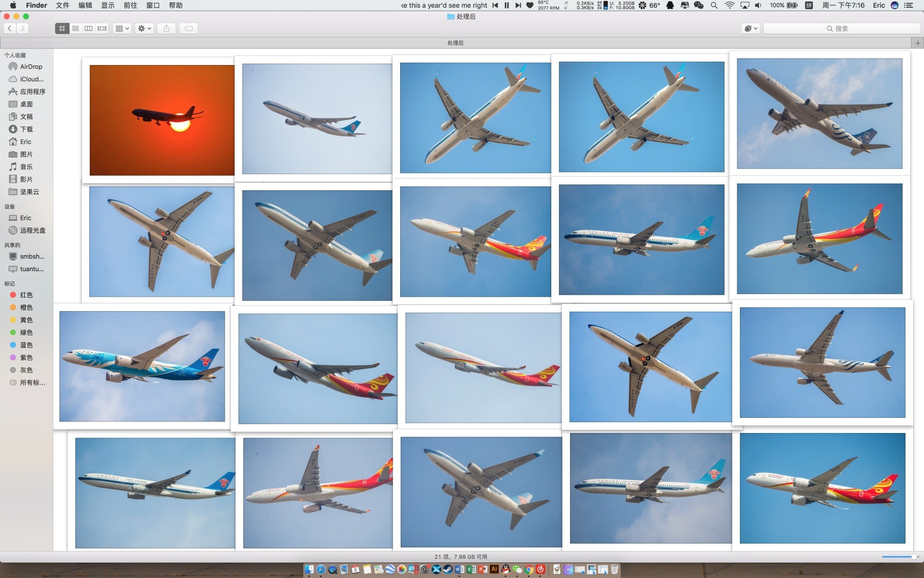The image size is (924, 578).
Task: Open Google Chrome from the Dock
Action: pos(529,569)
